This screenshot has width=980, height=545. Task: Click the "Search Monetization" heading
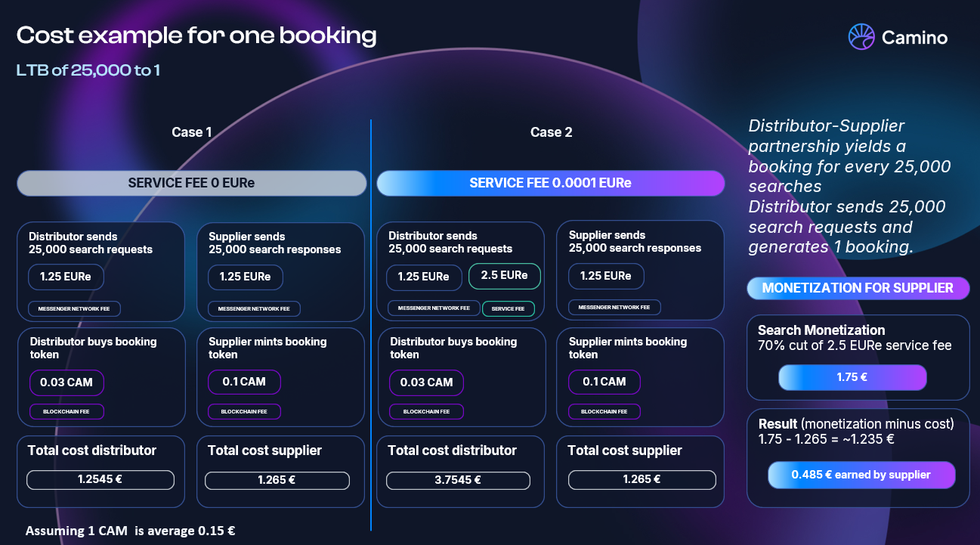[821, 330]
